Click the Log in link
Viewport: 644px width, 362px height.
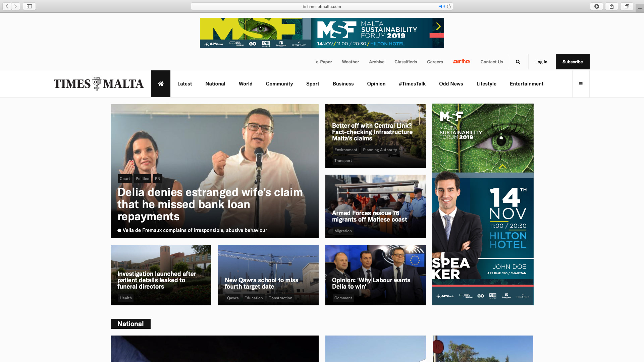(x=541, y=62)
